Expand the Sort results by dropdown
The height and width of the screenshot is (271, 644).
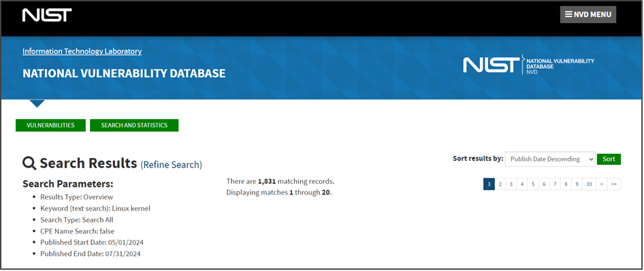tap(550, 159)
